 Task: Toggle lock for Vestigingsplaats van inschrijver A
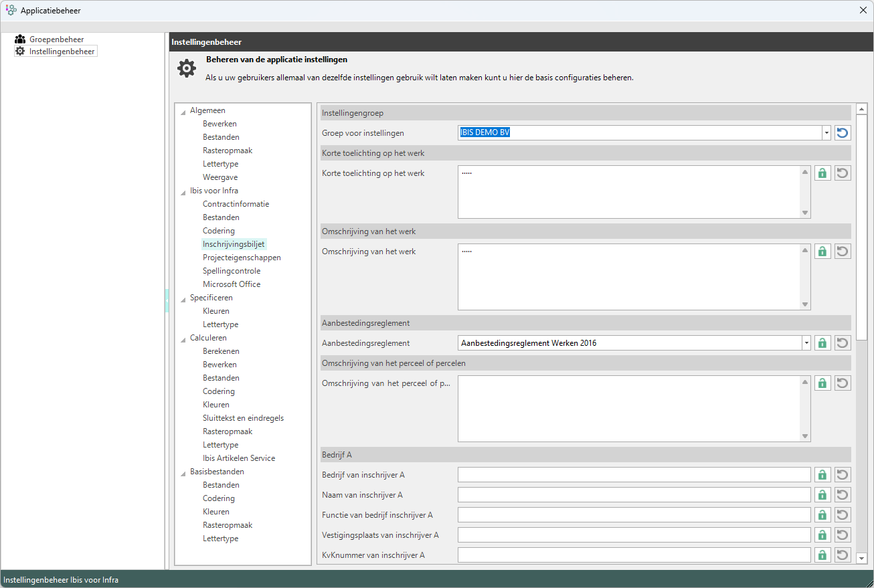[822, 535]
